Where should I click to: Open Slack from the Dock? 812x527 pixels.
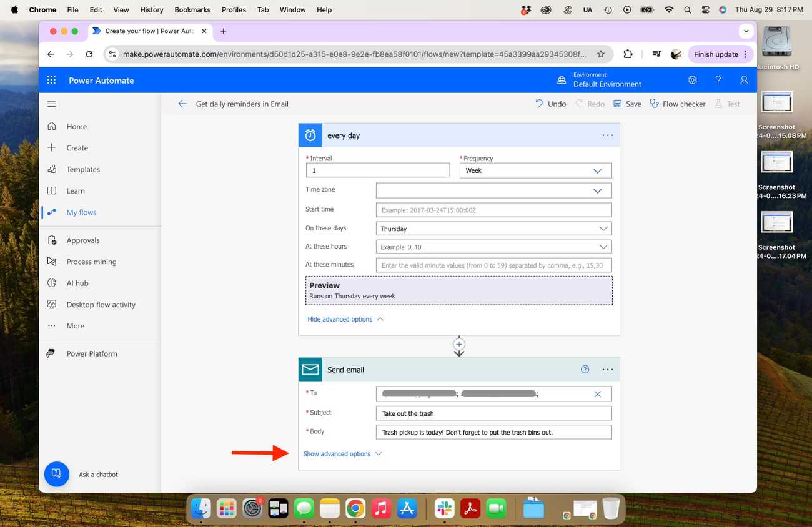445,508
